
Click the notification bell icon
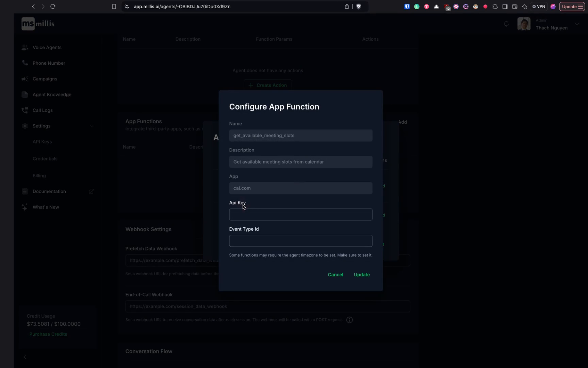[x=506, y=24]
